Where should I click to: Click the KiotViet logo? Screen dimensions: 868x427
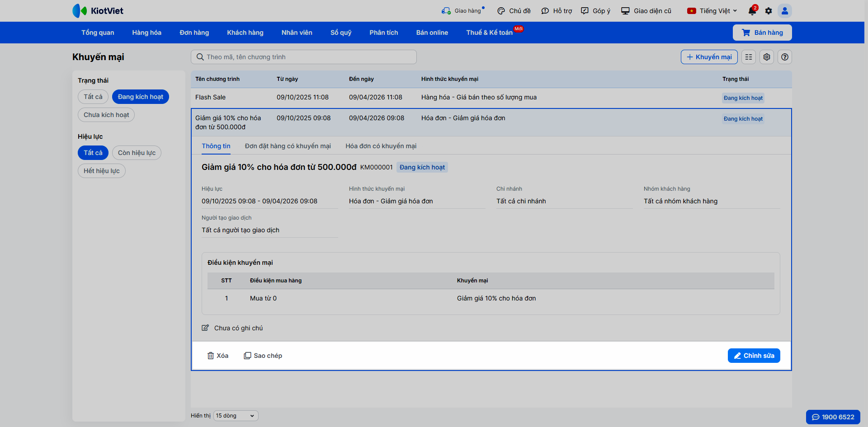click(98, 11)
